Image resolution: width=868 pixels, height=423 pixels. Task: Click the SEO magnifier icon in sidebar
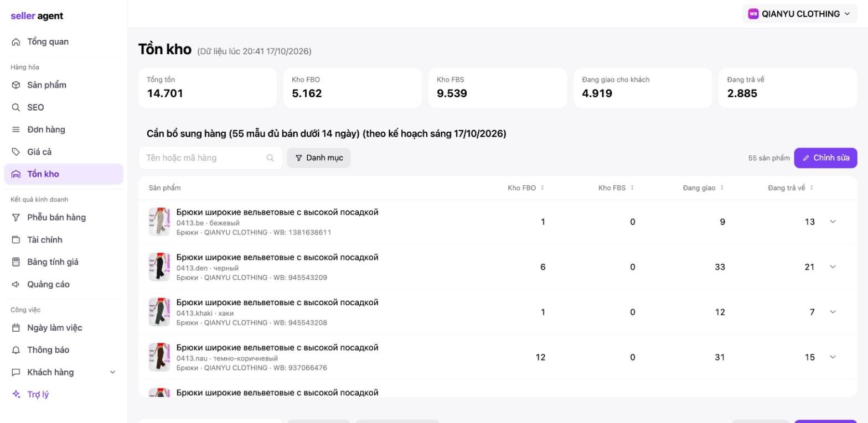[15, 107]
